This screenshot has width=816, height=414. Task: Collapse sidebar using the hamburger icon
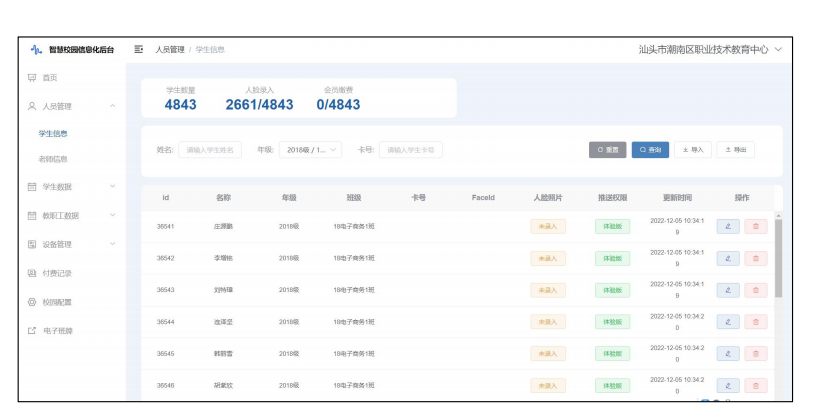pyautogui.click(x=139, y=49)
